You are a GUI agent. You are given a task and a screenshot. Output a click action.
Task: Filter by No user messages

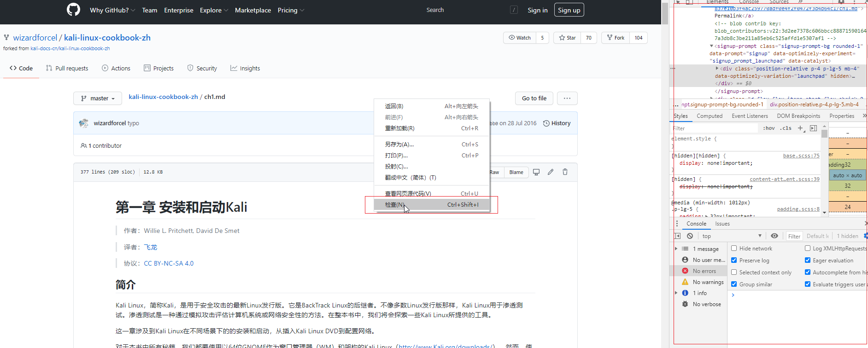704,260
